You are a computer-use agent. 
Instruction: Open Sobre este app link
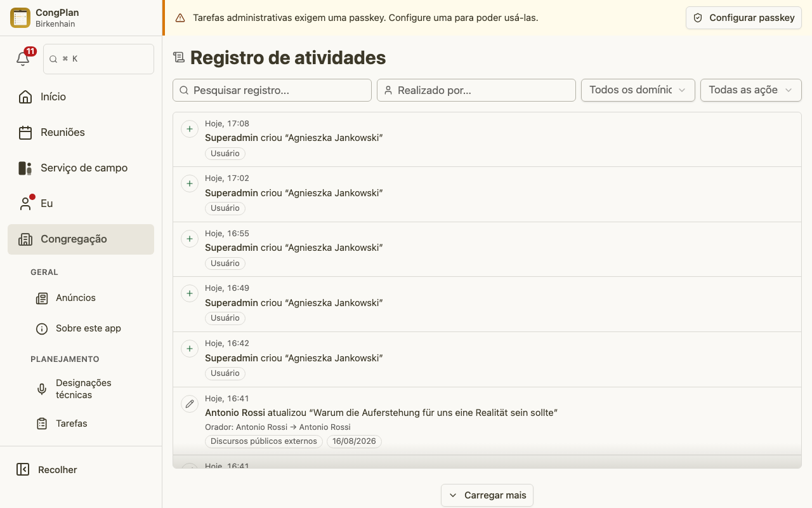(x=90, y=328)
